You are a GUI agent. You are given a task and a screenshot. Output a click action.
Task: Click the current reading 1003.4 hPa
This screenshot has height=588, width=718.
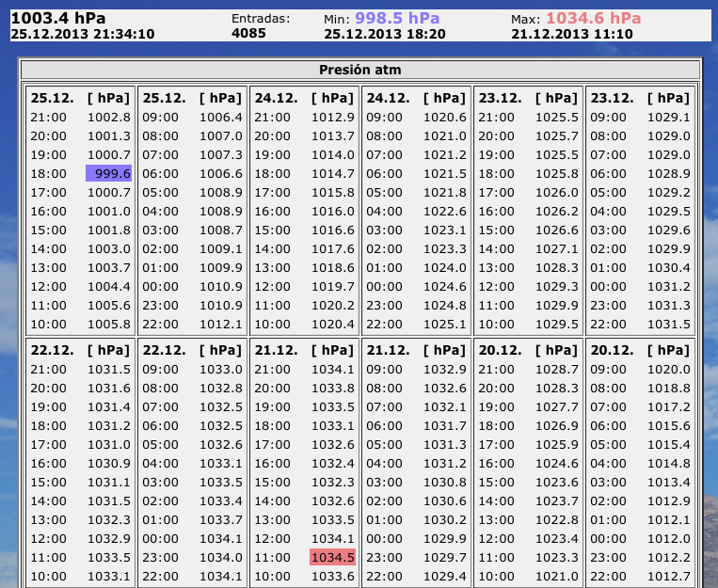[x=58, y=18]
